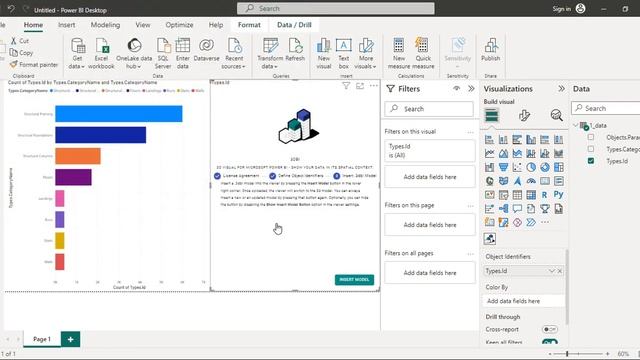The height and width of the screenshot is (360, 640).
Task: Click Sign in
Action: click(x=562, y=9)
